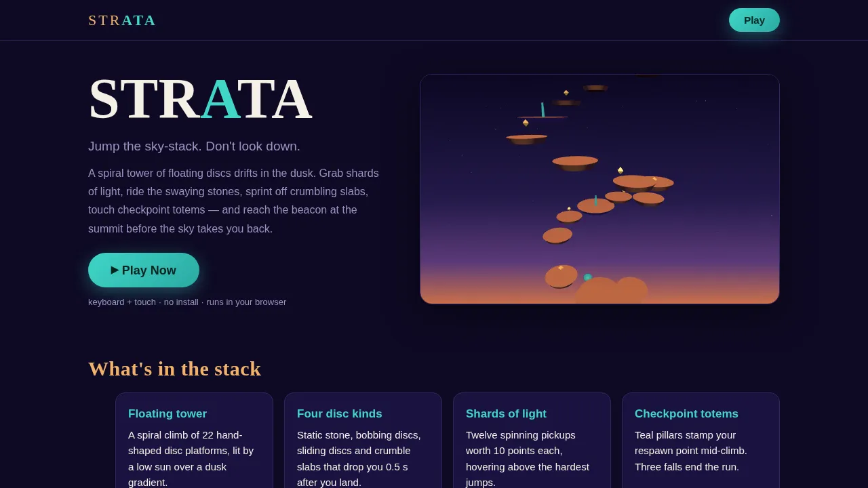Image resolution: width=868 pixels, height=488 pixels.
Task: Click the Four disc kinds card title
Action: pos(340,413)
